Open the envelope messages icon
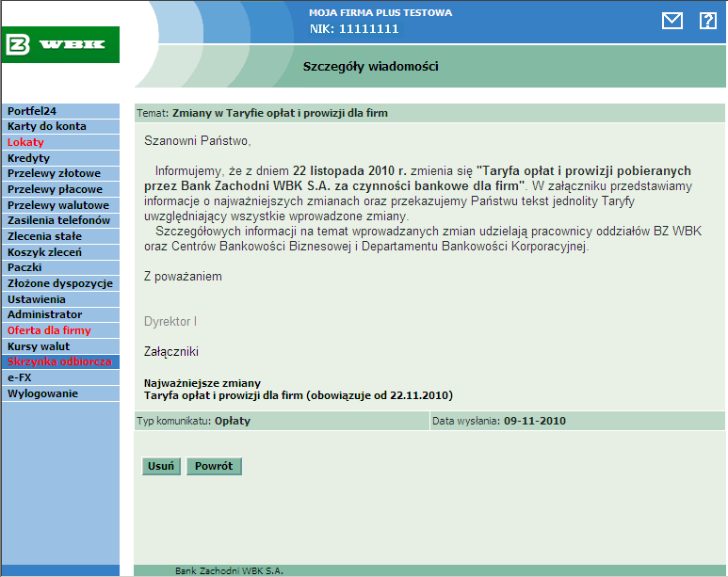This screenshot has height=577, width=728. point(671,21)
